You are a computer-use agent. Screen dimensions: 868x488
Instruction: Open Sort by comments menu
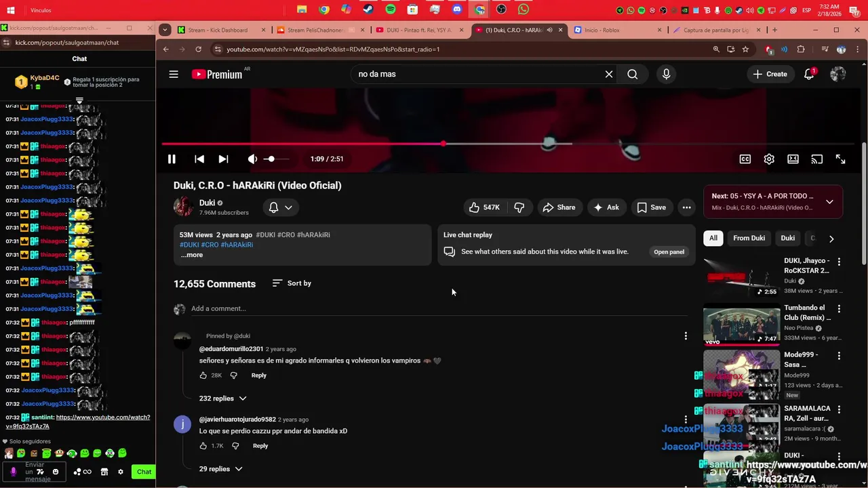[x=292, y=283]
